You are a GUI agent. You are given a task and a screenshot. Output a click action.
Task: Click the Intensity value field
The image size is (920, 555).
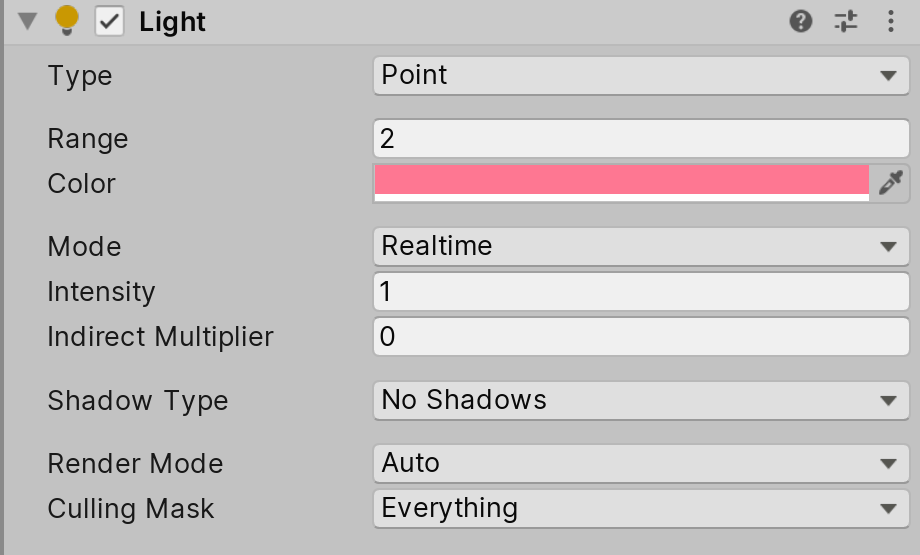point(641,292)
